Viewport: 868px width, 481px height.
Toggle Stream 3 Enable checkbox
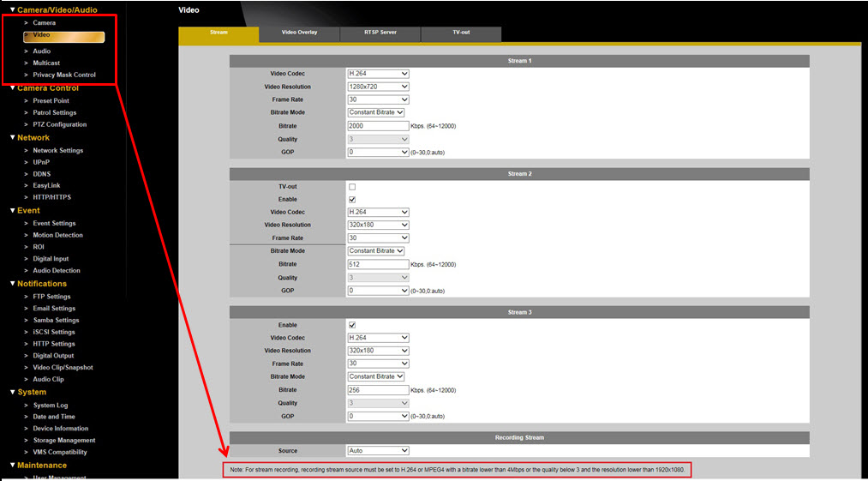(352, 325)
